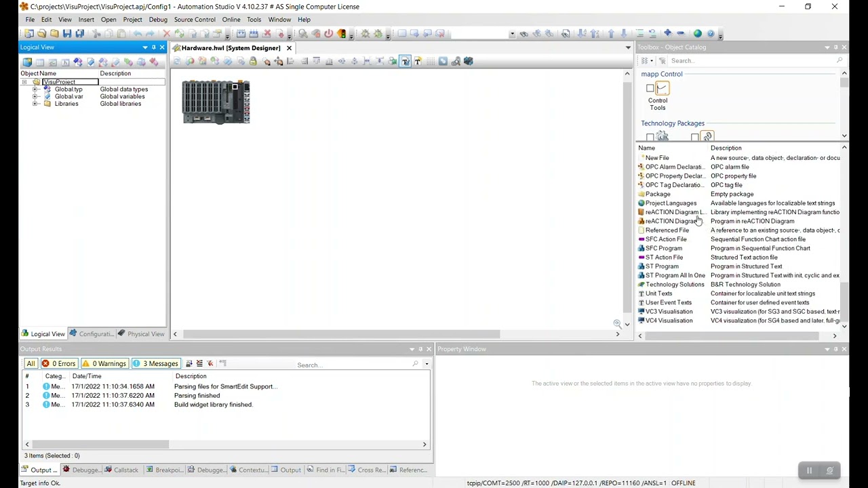The width and height of the screenshot is (868, 488).
Task: Click the Output Results Search field
Action: coord(356,365)
